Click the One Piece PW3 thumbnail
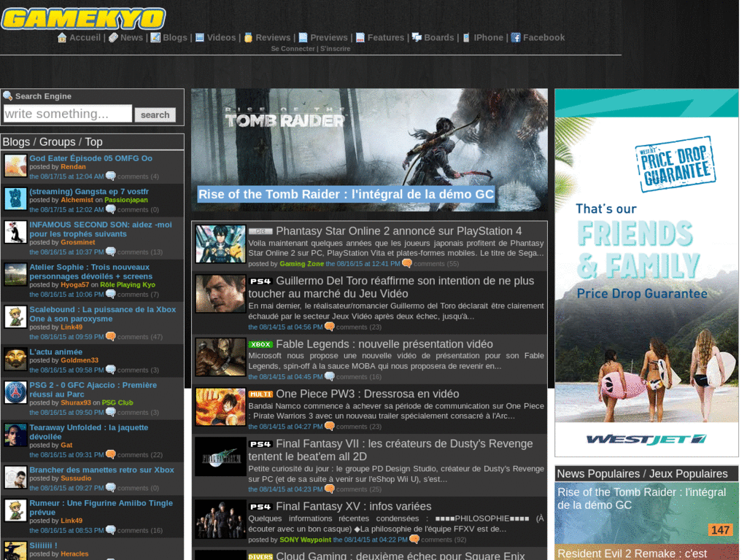Viewport: 747px width, 560px height. 220,407
